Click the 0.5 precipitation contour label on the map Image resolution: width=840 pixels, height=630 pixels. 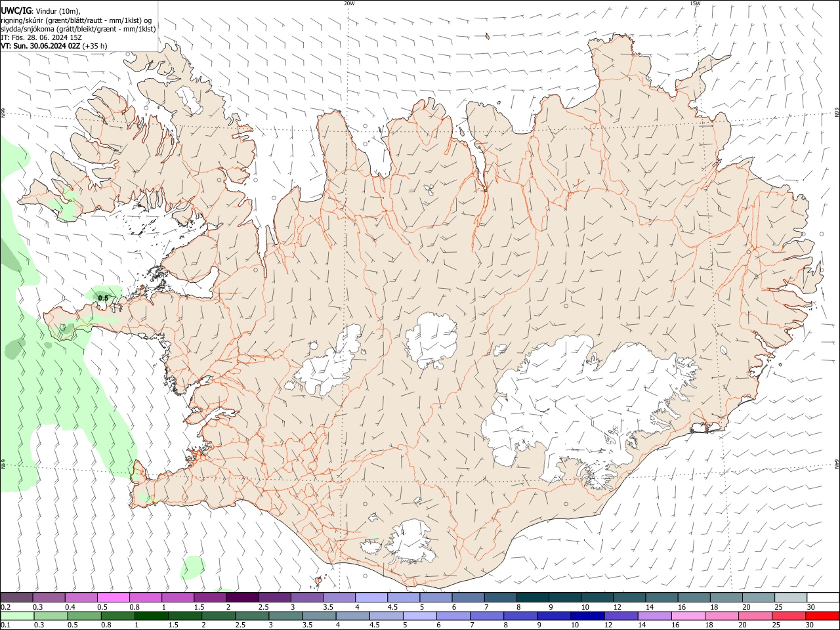tap(103, 298)
